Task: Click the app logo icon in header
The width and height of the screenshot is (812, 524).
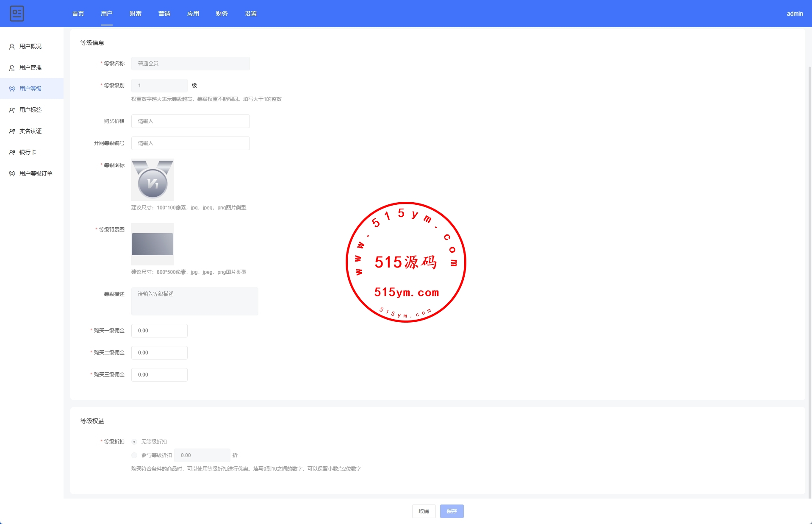Action: 17,14
